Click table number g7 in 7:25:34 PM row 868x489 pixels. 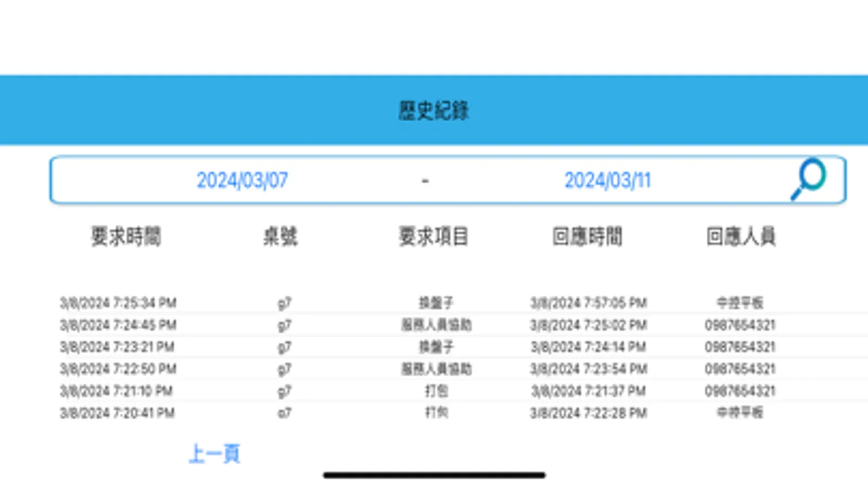[284, 303]
